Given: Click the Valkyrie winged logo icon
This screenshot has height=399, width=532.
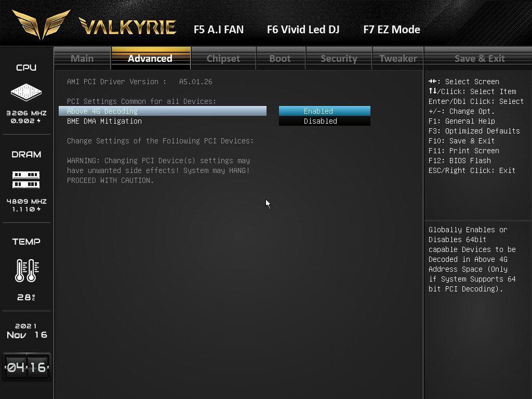Looking at the screenshot, I should pyautogui.click(x=41, y=24).
